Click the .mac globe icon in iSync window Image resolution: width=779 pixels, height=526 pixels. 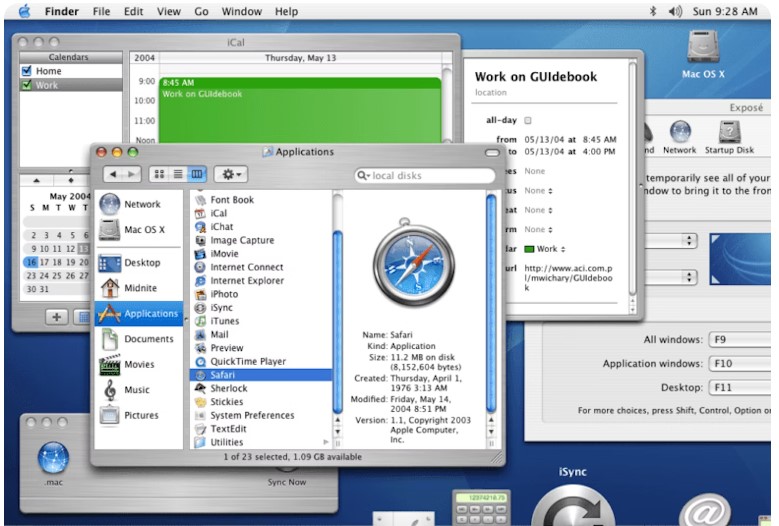53,457
